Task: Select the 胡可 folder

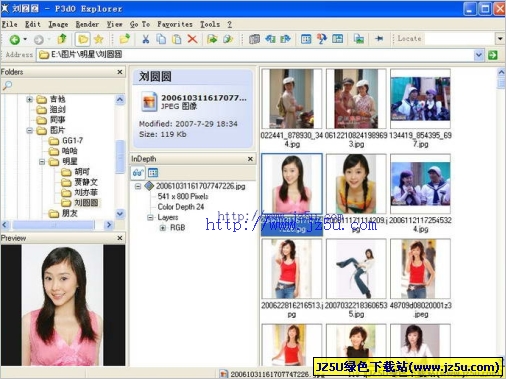Action: 82,172
